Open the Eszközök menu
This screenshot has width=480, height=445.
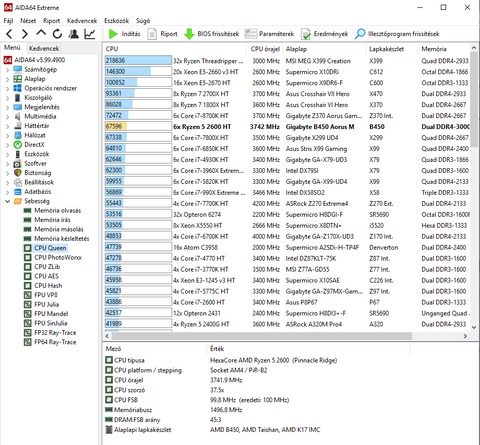coord(116,21)
